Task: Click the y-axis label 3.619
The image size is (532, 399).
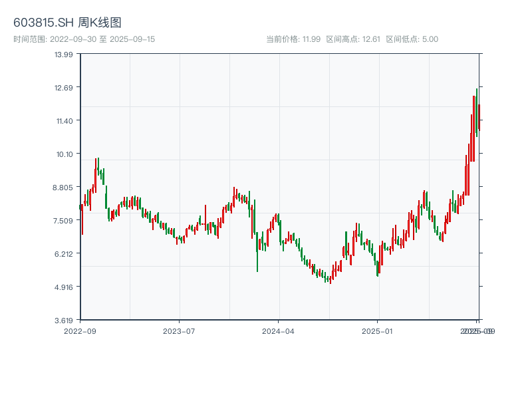Action: point(63,321)
